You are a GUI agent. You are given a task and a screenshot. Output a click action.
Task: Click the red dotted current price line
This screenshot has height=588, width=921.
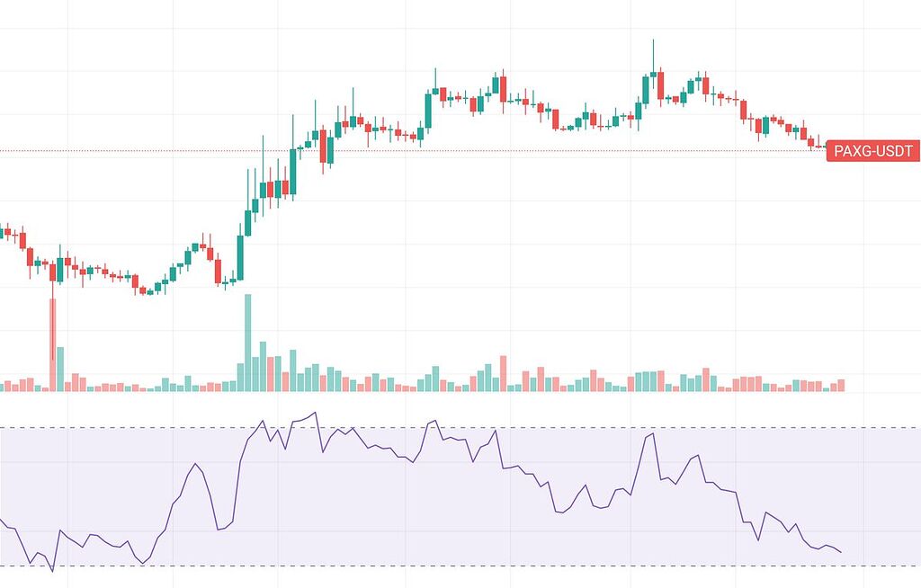click(450, 150)
